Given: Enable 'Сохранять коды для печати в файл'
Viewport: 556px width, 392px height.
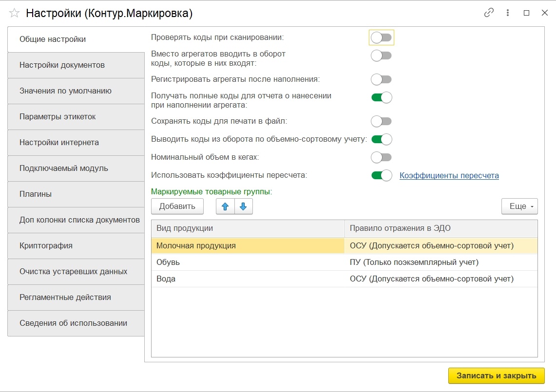Looking at the screenshot, I should 382,121.
